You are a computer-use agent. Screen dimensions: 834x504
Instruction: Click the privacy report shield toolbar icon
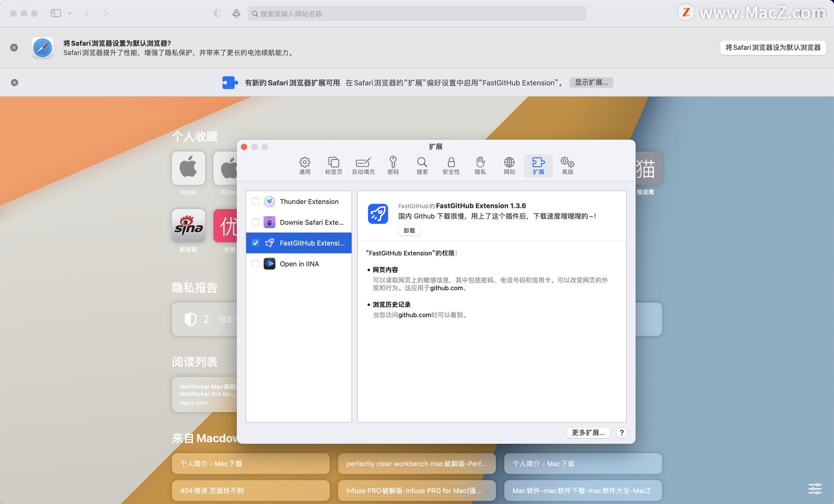click(x=217, y=13)
